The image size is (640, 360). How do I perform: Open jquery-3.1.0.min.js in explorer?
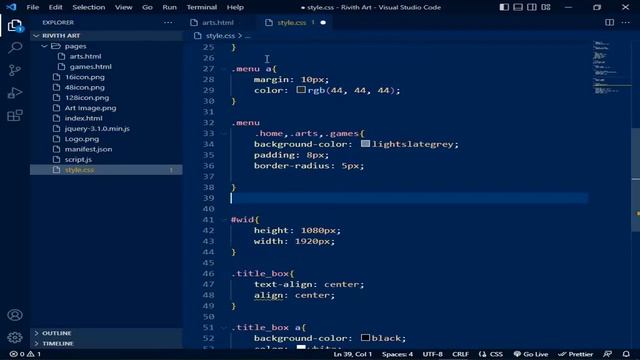97,129
